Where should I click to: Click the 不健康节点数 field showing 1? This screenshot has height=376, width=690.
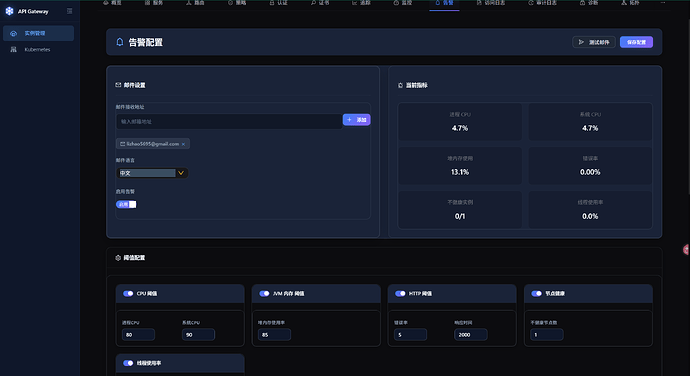tap(547, 335)
